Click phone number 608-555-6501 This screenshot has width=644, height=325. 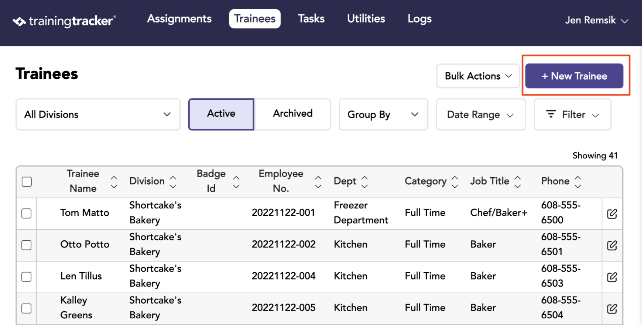561,244
